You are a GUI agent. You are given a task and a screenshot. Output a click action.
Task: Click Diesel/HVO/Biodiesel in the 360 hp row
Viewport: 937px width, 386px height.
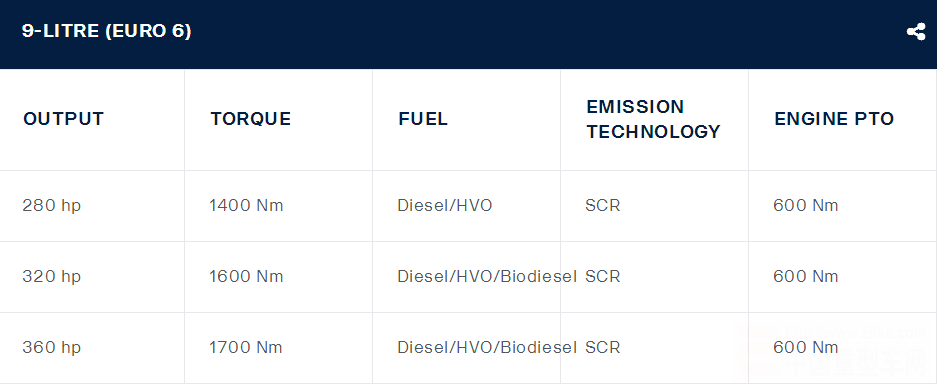[x=487, y=348]
